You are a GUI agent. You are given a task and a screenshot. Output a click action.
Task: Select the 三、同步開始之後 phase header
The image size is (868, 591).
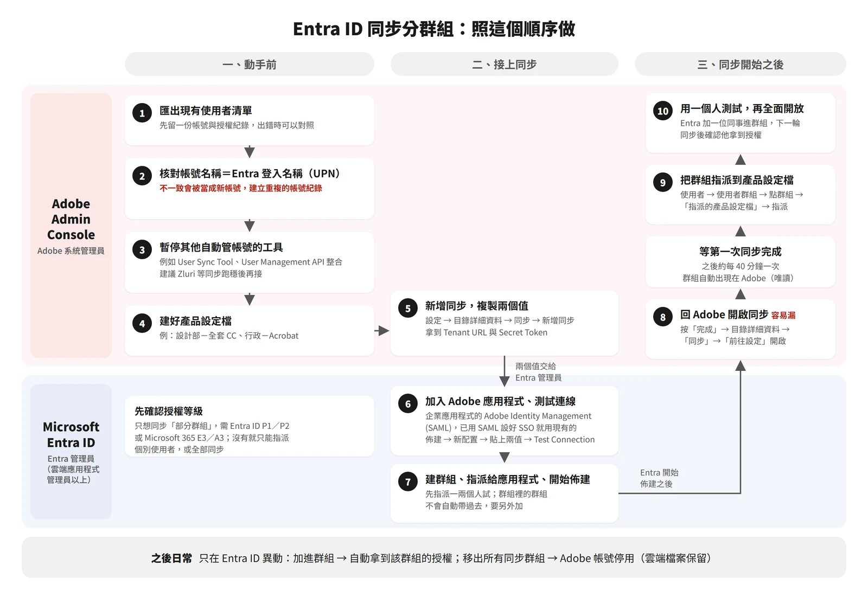(741, 65)
